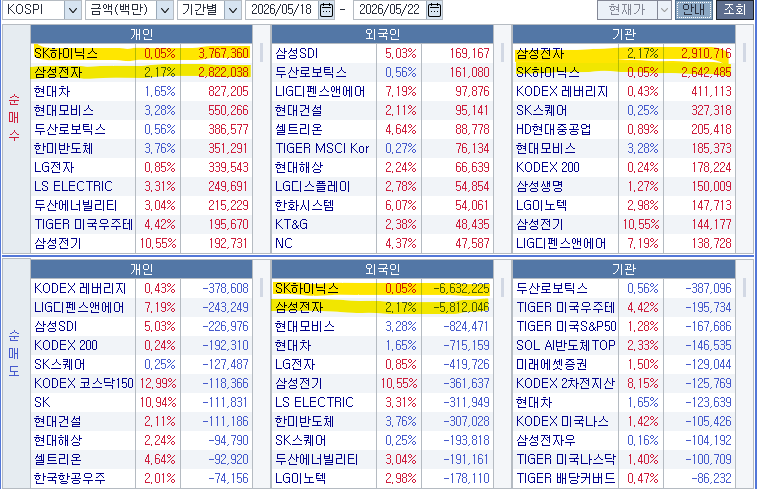The height and width of the screenshot is (489, 757).
Task: Select 두산에너빌리티 in 외국인 net-sell list
Action: [316, 459]
